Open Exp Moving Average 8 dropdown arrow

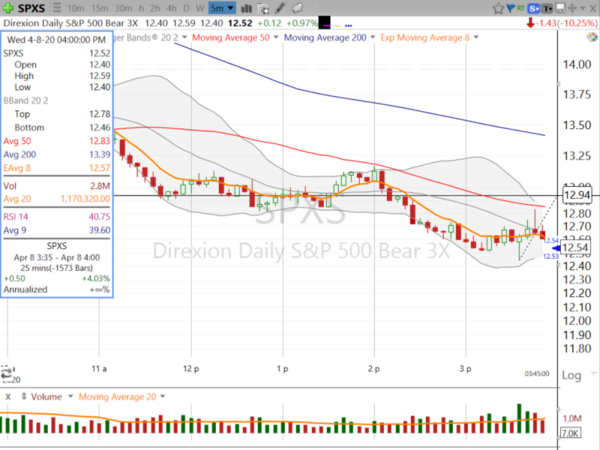476,38
